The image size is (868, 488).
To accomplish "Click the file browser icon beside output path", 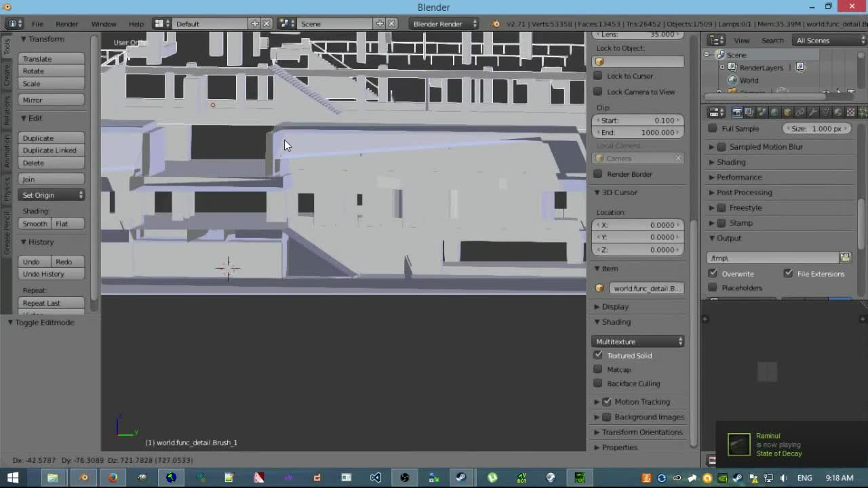I will tap(844, 258).
